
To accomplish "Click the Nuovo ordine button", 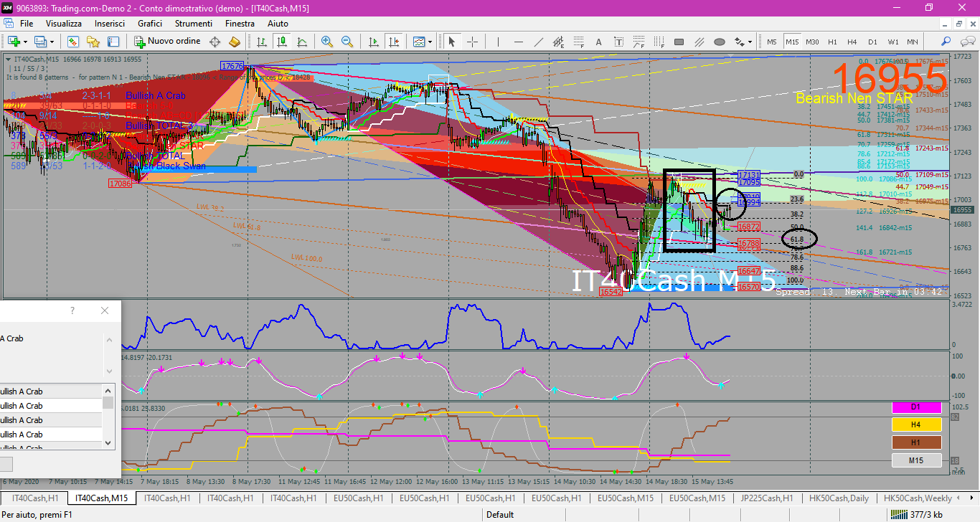I will pos(167,42).
